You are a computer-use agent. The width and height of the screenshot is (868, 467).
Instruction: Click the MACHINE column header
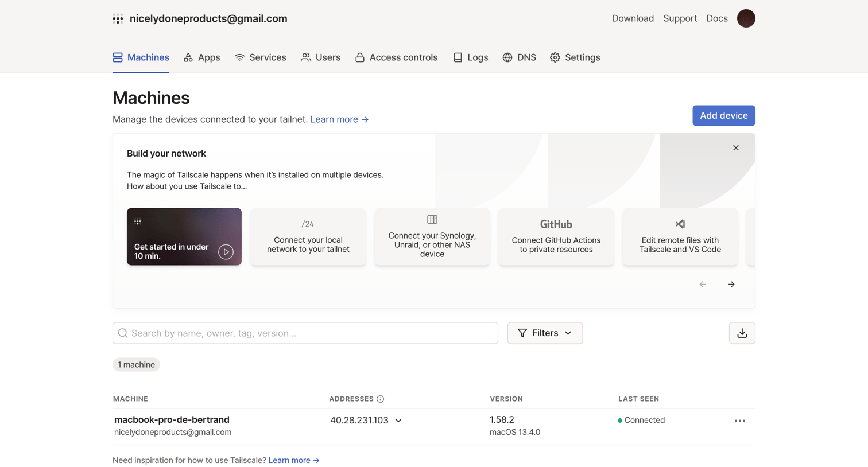(130, 399)
